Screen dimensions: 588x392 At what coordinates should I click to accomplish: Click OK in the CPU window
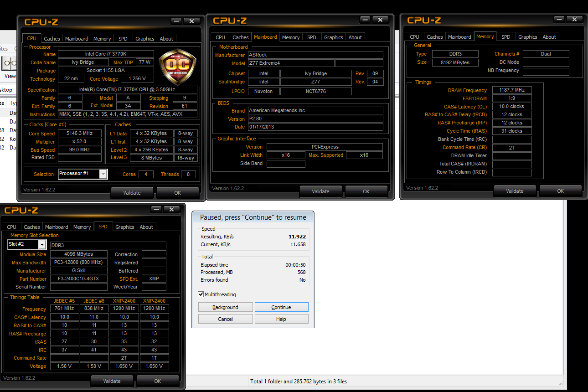click(178, 192)
